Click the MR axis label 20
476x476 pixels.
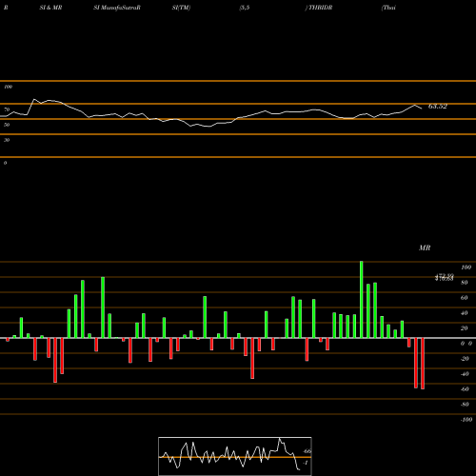pyautogui.click(x=465, y=328)
